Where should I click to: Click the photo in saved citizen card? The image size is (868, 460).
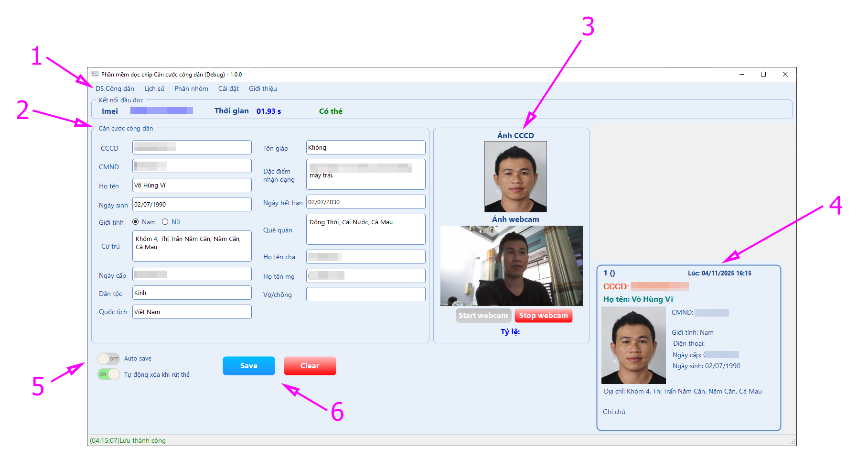click(x=633, y=345)
